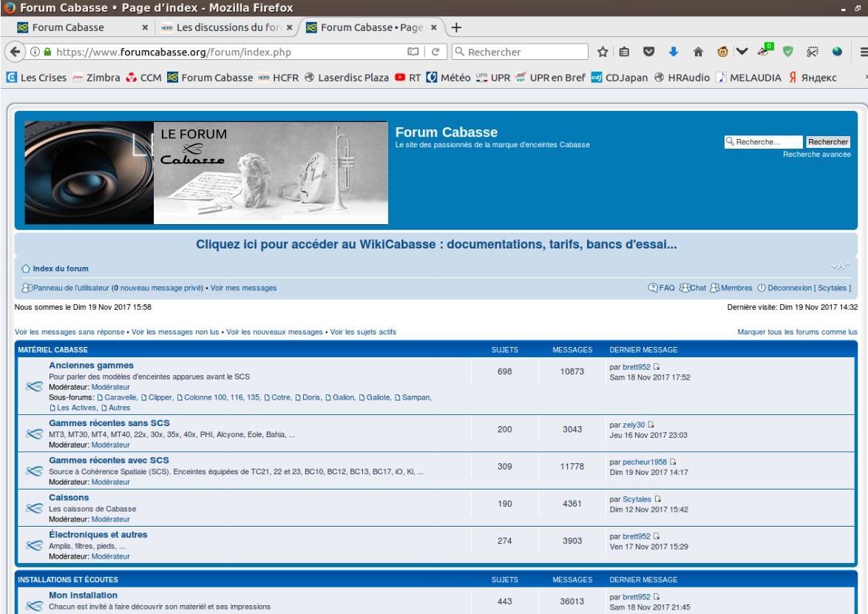Open the Zimbra bookmark
The height and width of the screenshot is (614, 868).
(x=96, y=78)
